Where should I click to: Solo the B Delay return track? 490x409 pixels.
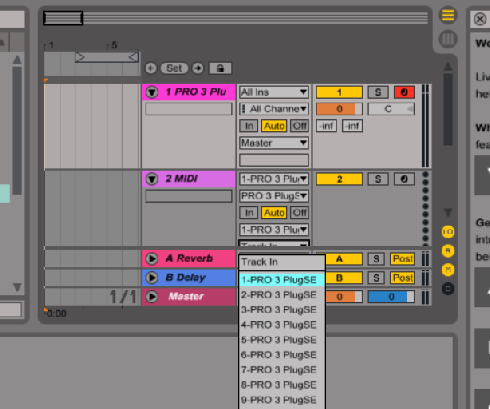pos(376,278)
